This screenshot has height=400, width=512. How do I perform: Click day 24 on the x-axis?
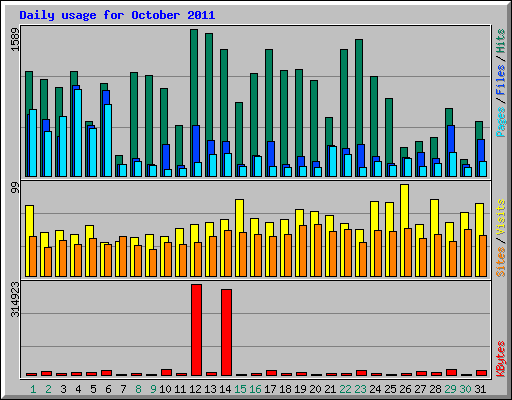(x=375, y=389)
